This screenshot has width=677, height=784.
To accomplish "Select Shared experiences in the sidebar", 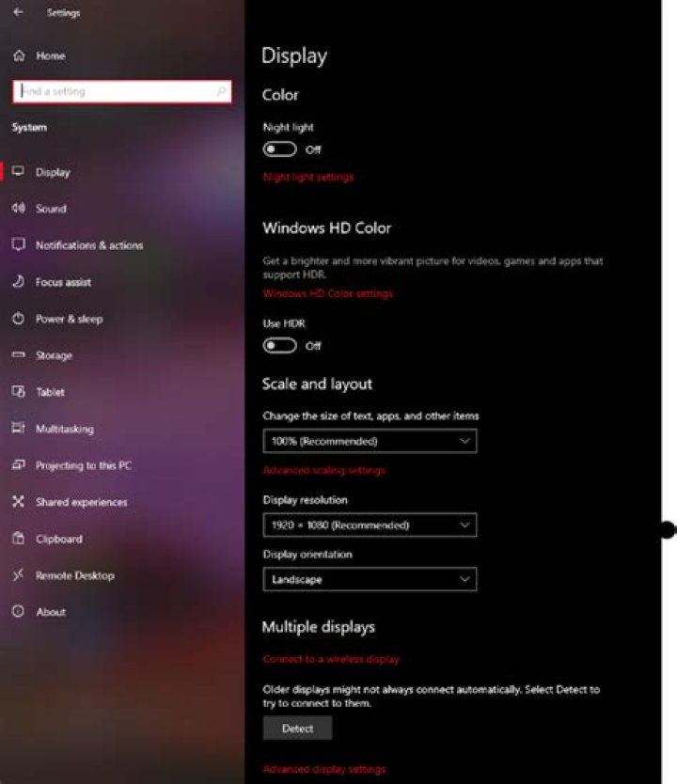I will [x=82, y=502].
